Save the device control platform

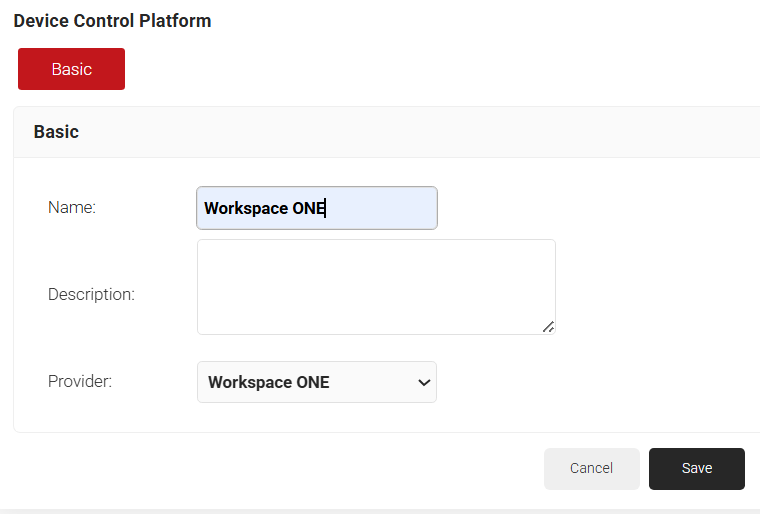[696, 468]
